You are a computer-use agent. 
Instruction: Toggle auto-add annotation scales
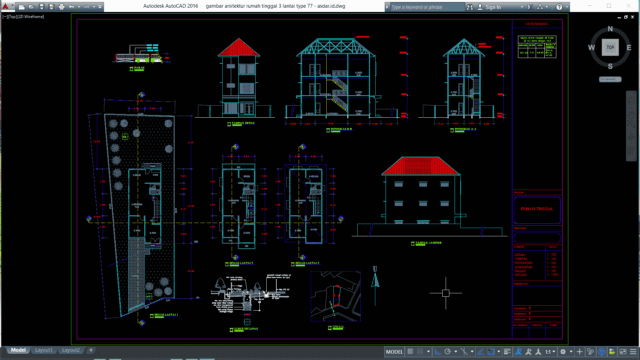coord(528,351)
